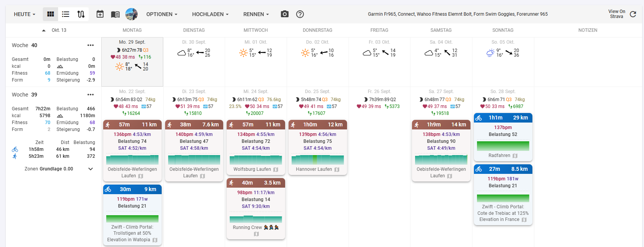Image resolution: width=644 pixels, height=247 pixels.
Task: Expand the Zonen Grundlage chevron
Action: click(91, 169)
